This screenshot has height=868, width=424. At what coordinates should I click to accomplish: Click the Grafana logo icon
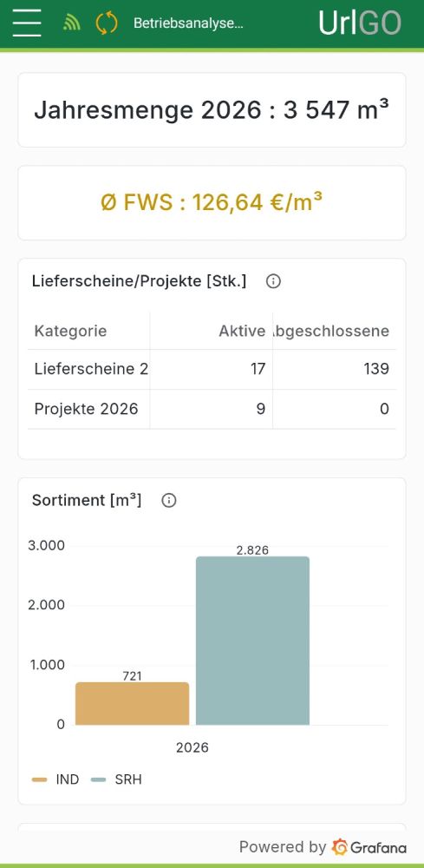[x=339, y=847]
